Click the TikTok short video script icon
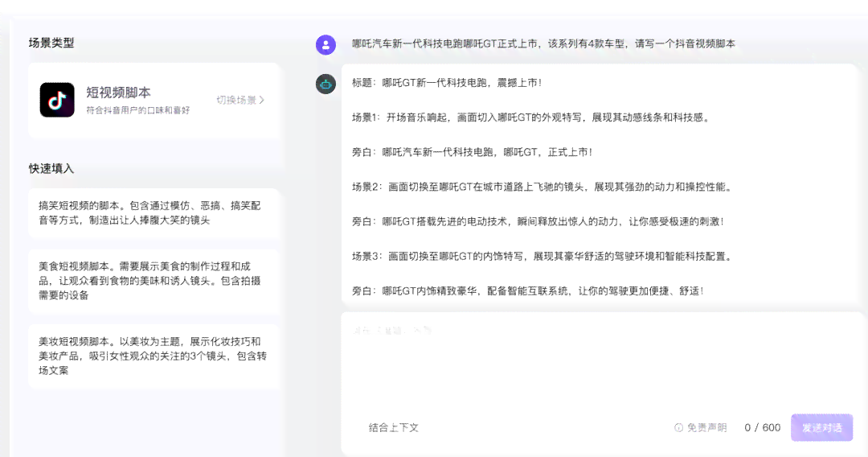Image resolution: width=868 pixels, height=457 pixels. tap(57, 100)
